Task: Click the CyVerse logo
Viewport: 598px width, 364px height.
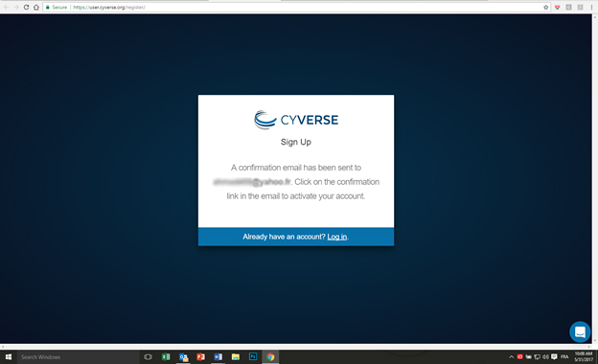Action: [x=296, y=120]
